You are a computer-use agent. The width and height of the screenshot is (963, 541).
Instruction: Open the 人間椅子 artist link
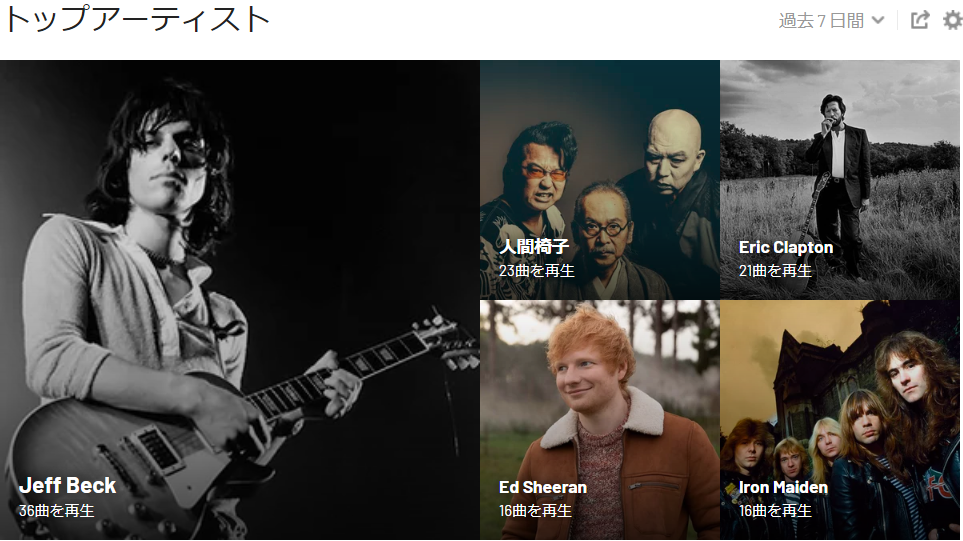pos(534,247)
